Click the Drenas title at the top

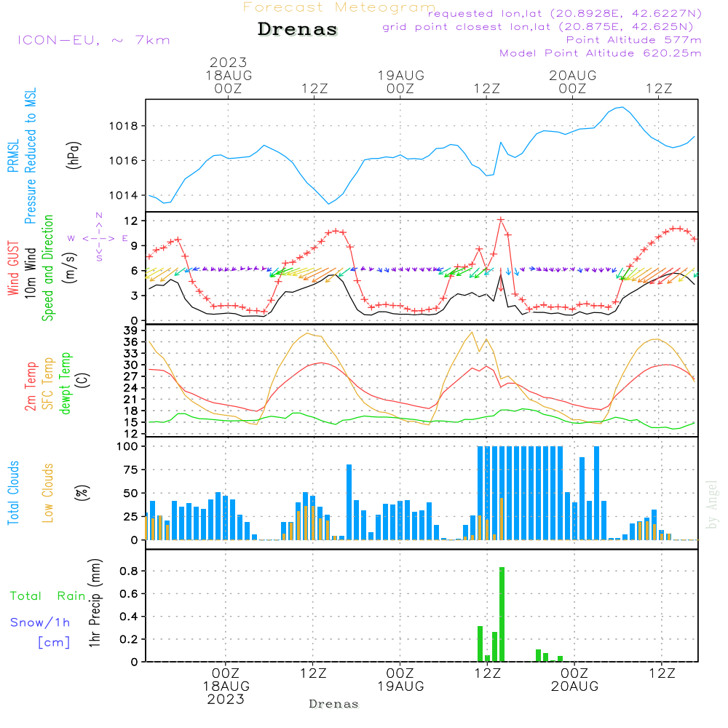pos(298,30)
